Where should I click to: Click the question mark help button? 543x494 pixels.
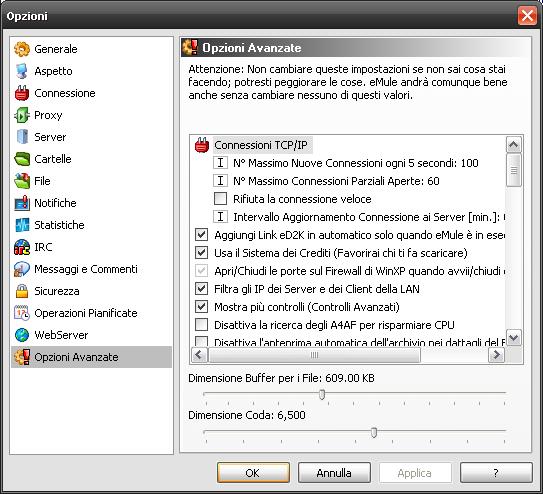(496, 473)
